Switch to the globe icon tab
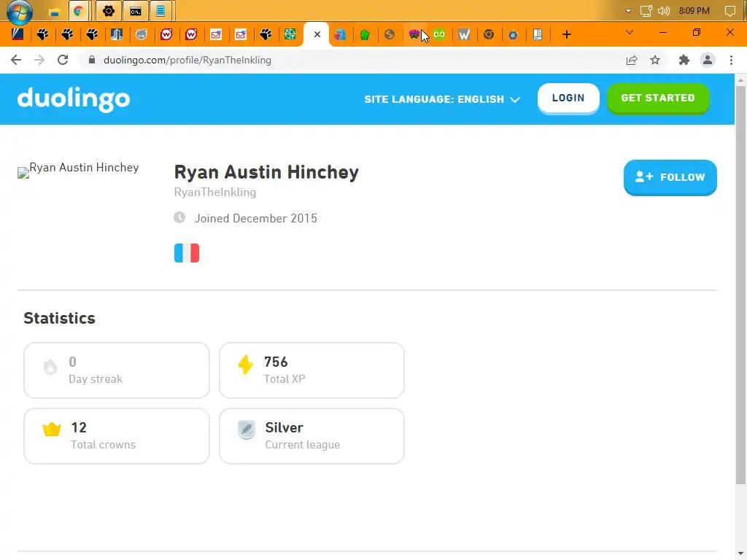Image resolution: width=747 pixels, height=560 pixels. pos(390,34)
